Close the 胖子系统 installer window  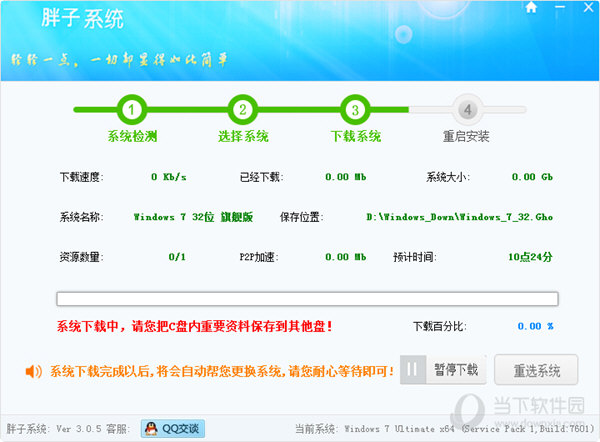(x=590, y=8)
